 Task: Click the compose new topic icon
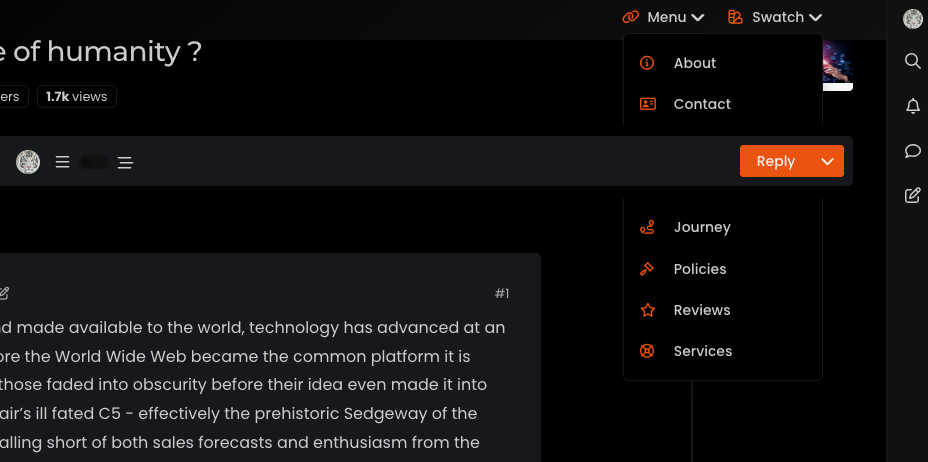[x=912, y=195]
